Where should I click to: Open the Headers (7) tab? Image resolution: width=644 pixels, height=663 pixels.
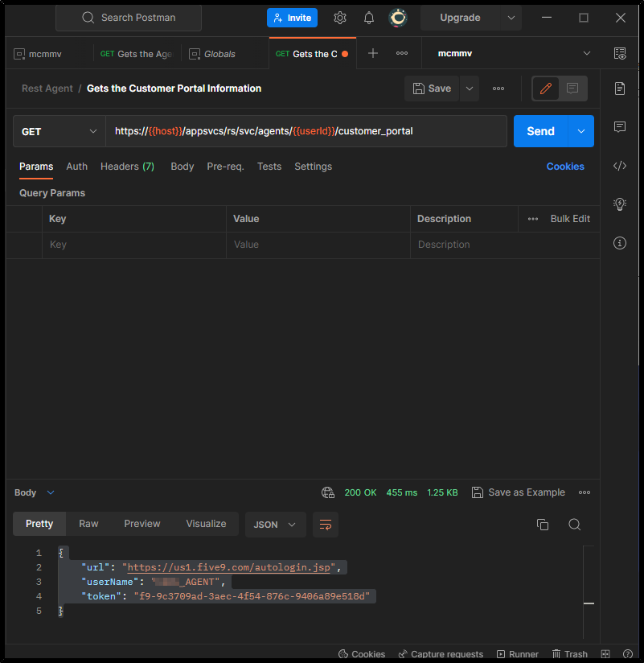pos(127,167)
